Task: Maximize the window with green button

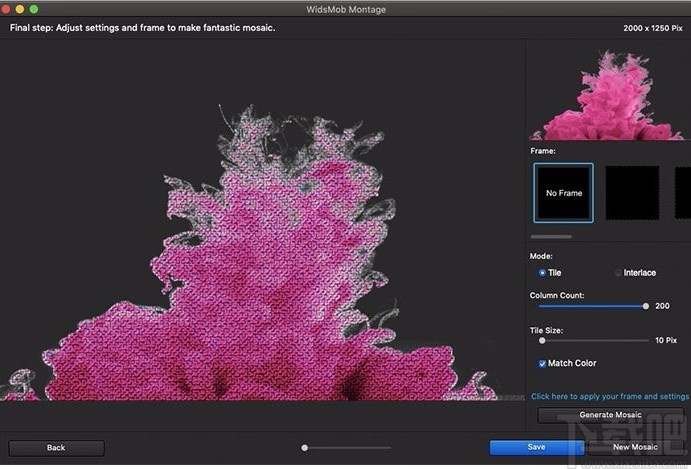Action: point(34,9)
